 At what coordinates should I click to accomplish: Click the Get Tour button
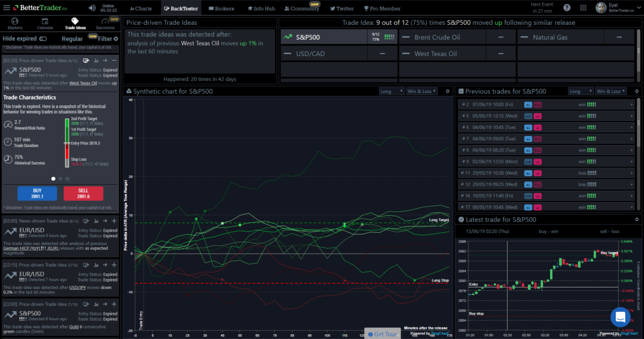[383, 334]
